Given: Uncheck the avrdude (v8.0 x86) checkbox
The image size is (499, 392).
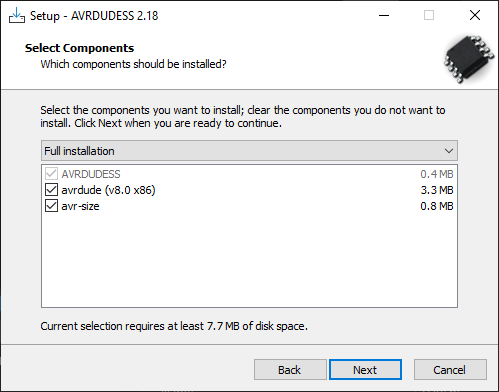Looking at the screenshot, I should 51,190.
